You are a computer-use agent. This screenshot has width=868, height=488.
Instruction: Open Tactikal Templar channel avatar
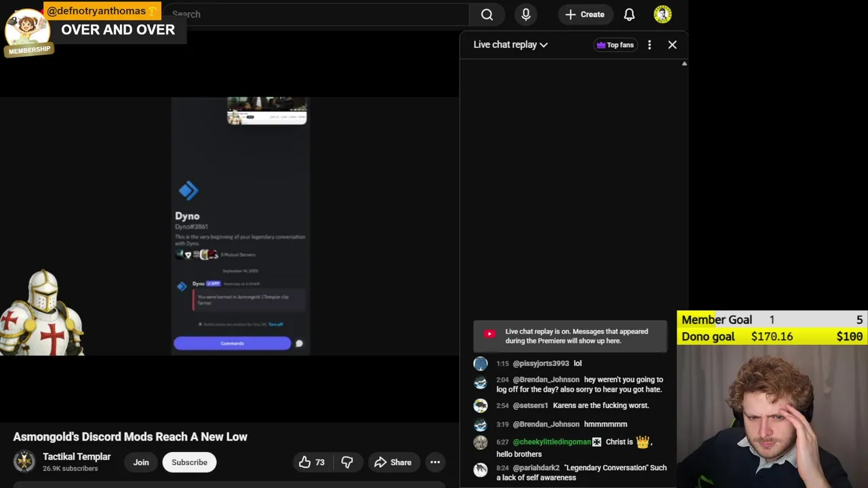[x=24, y=462]
